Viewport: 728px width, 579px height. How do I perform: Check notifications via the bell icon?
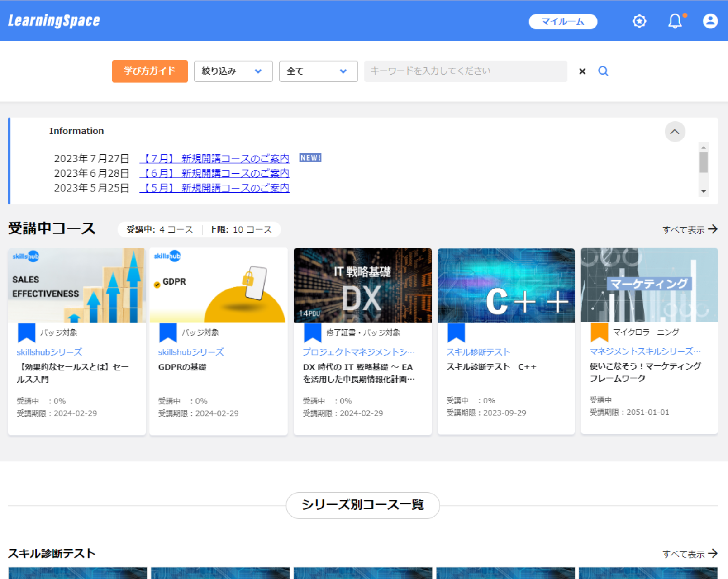(675, 21)
